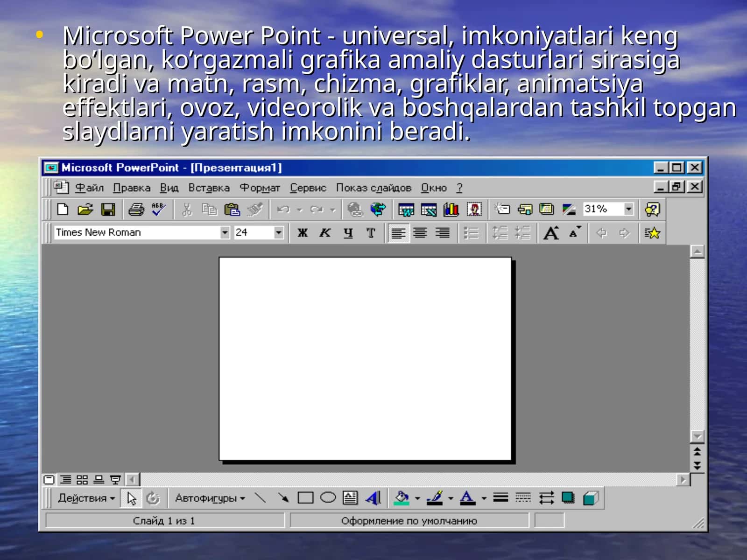Start slide show view button
The height and width of the screenshot is (560, 747).
tap(115, 479)
